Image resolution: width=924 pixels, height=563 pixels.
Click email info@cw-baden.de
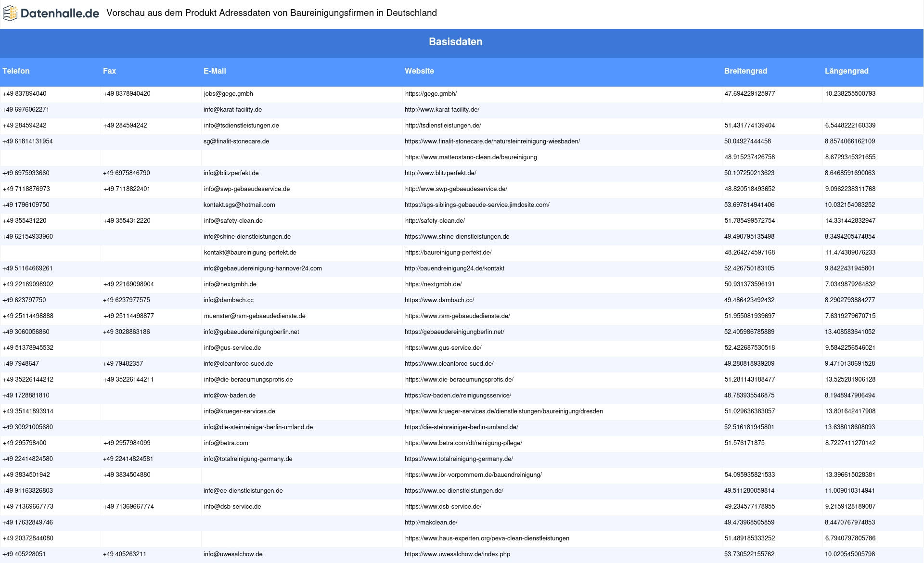click(230, 396)
